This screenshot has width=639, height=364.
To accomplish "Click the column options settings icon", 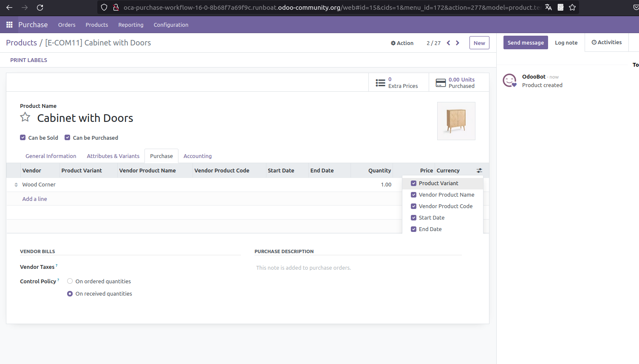I will [x=479, y=170].
